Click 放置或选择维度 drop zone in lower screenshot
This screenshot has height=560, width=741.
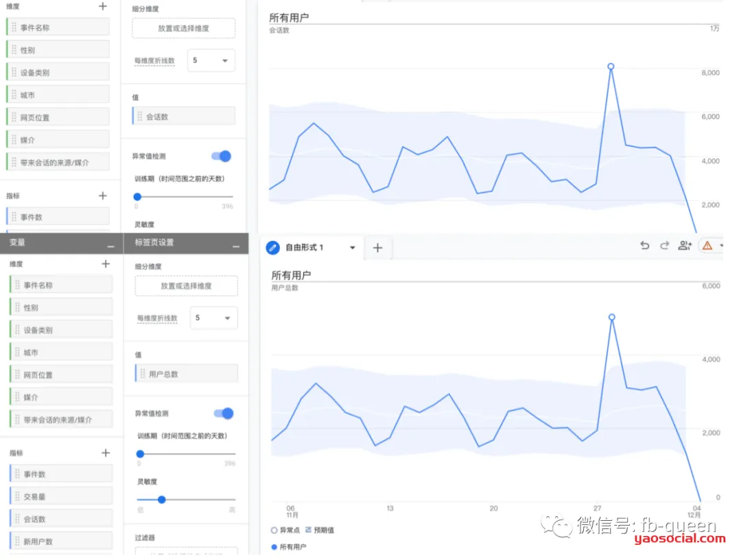point(186,286)
